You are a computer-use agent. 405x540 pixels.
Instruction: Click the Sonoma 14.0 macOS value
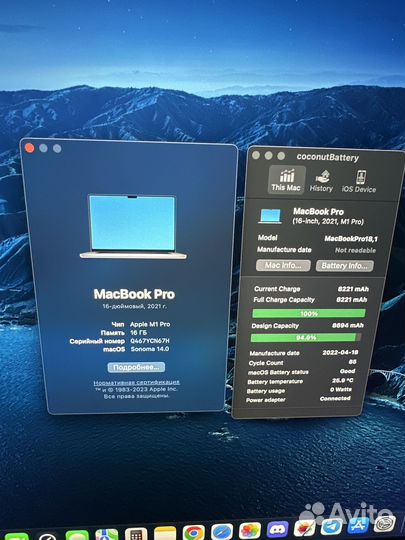(149, 349)
